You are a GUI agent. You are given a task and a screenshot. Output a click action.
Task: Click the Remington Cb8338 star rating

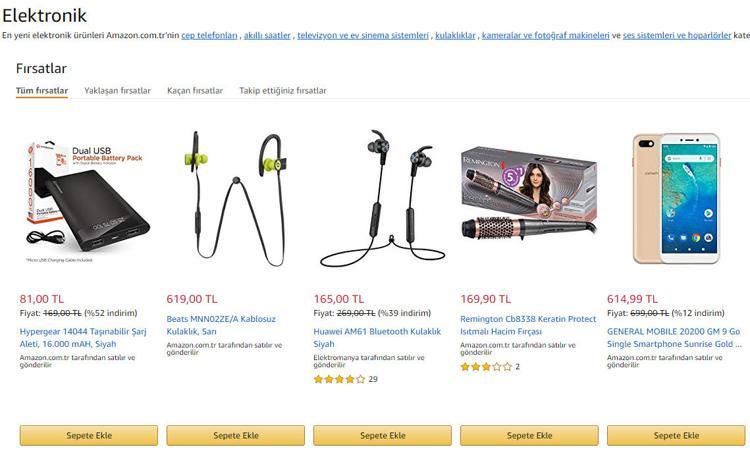[486, 367]
